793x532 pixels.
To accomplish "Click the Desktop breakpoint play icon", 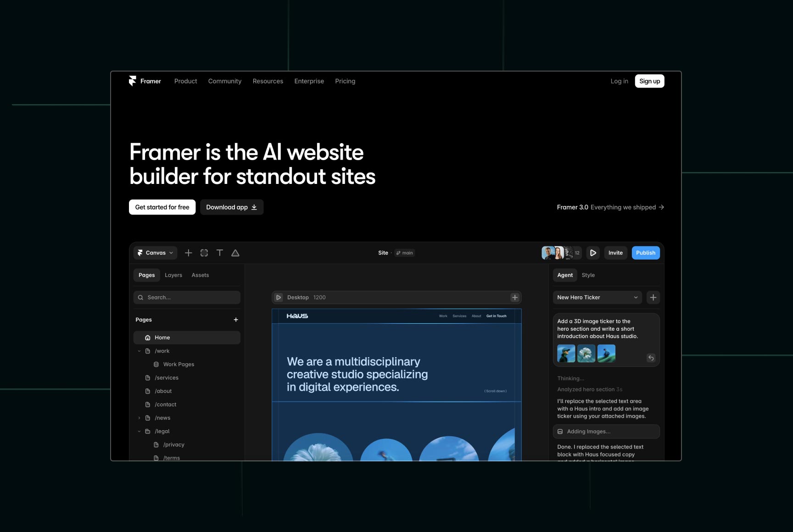I will coord(279,297).
